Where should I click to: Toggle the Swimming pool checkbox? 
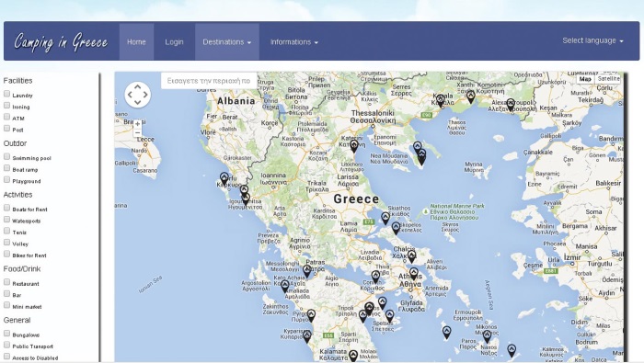tap(6, 156)
